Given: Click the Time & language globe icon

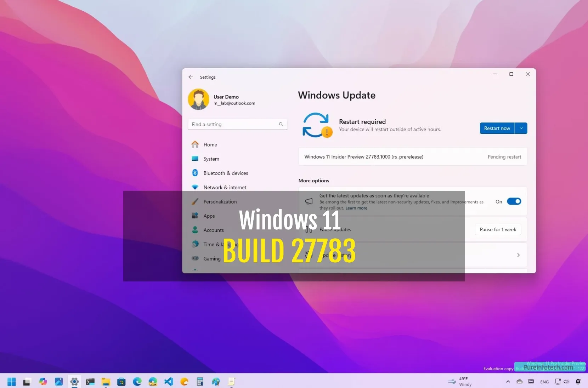Looking at the screenshot, I should pos(195,244).
